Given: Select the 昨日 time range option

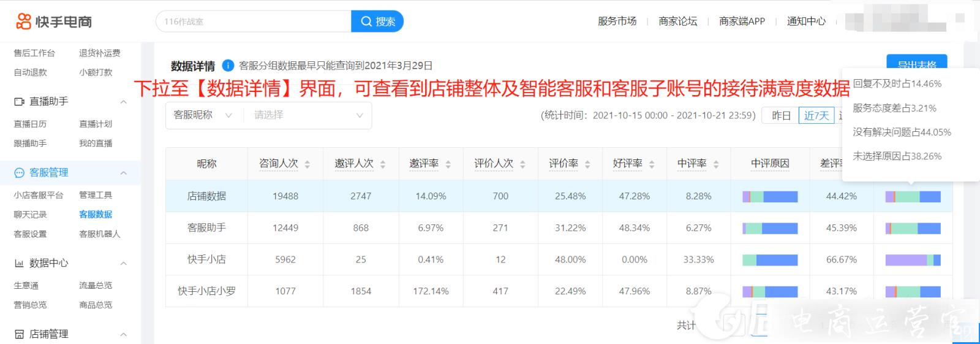Looking at the screenshot, I should [780, 115].
